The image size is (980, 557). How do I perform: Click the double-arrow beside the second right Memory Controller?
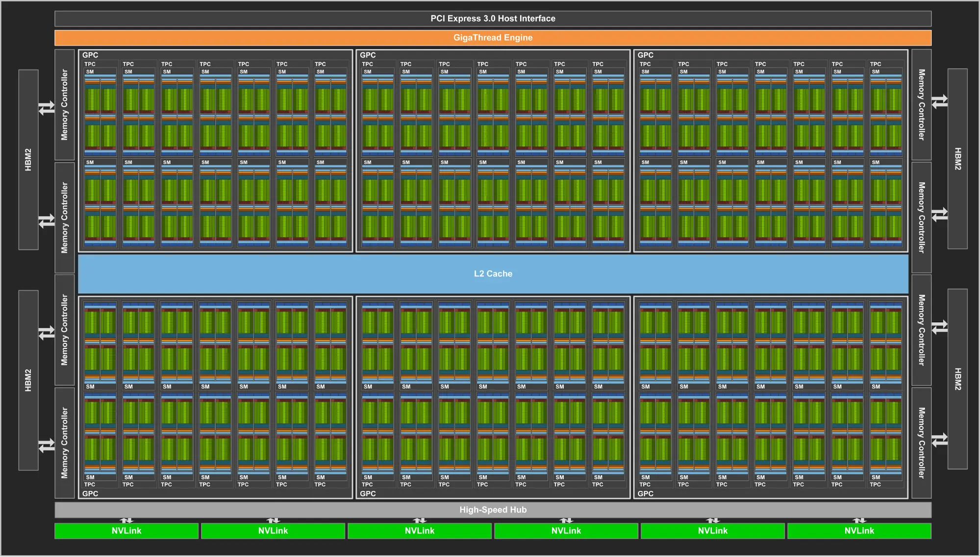point(940,215)
